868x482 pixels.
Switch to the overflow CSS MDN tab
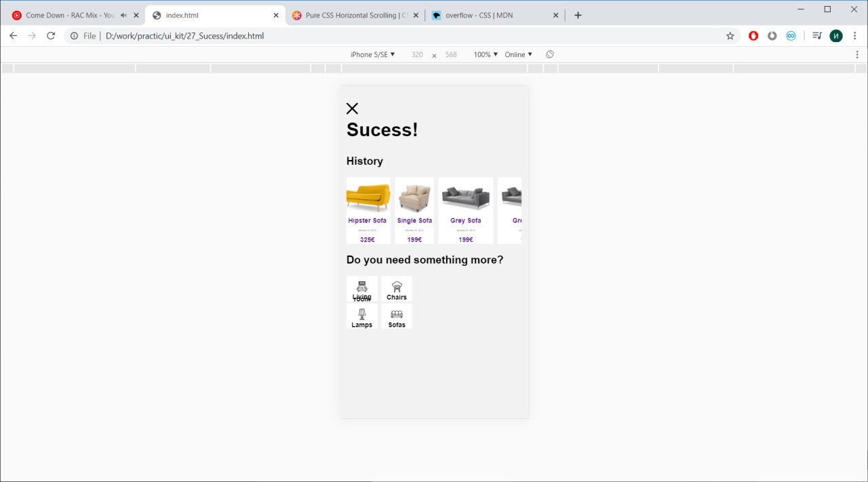tap(495, 15)
